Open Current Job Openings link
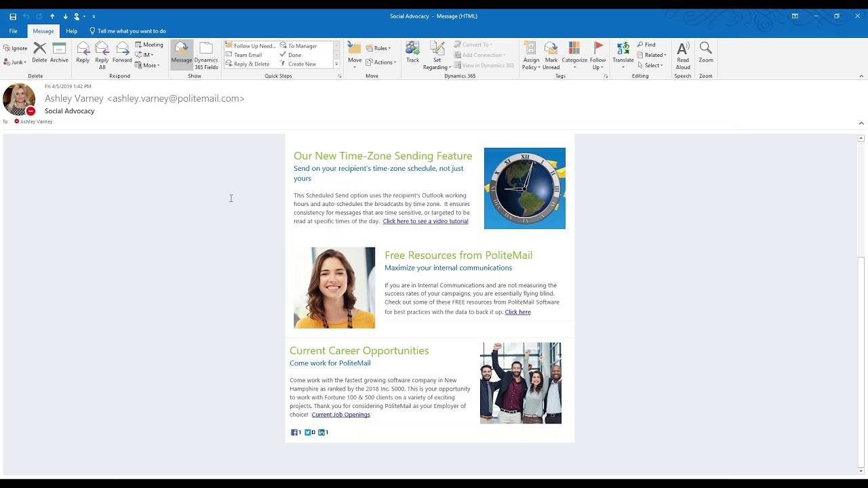 [340, 414]
